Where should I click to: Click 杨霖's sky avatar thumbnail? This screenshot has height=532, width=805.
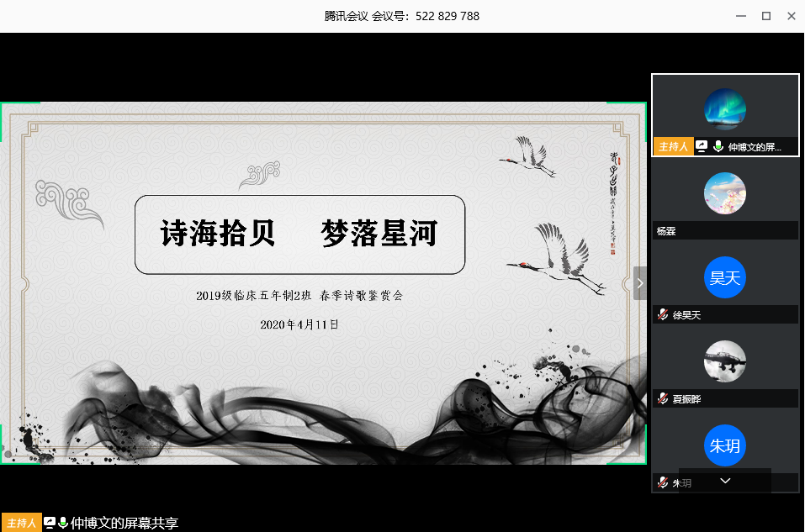pyautogui.click(x=724, y=193)
